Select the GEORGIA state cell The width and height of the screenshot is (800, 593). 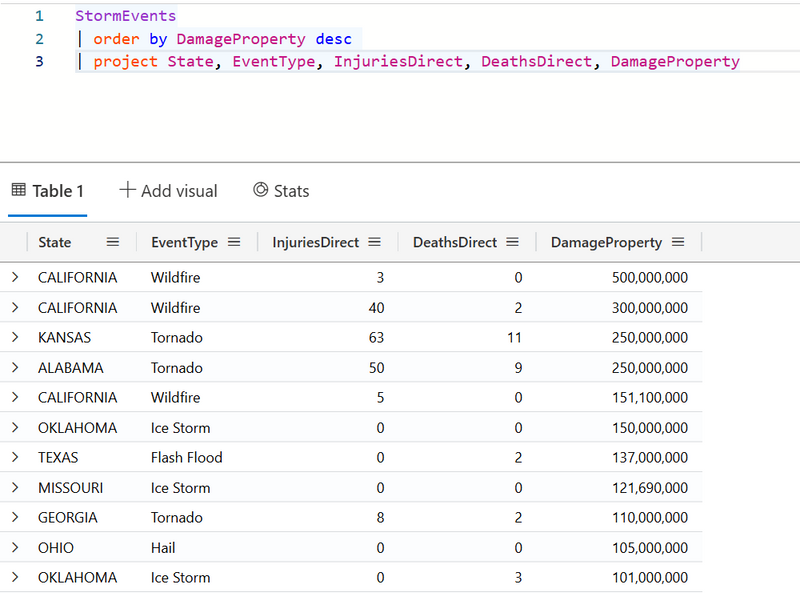click(x=67, y=517)
